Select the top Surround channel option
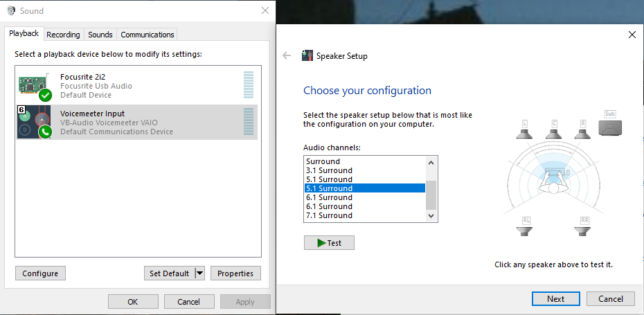Viewport: 644px width, 315px height. coord(365,161)
